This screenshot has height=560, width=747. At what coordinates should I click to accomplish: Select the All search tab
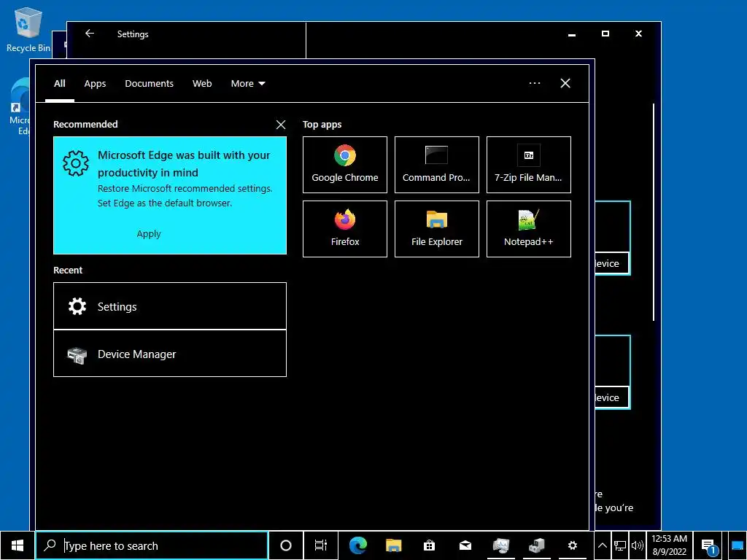pyautogui.click(x=60, y=83)
